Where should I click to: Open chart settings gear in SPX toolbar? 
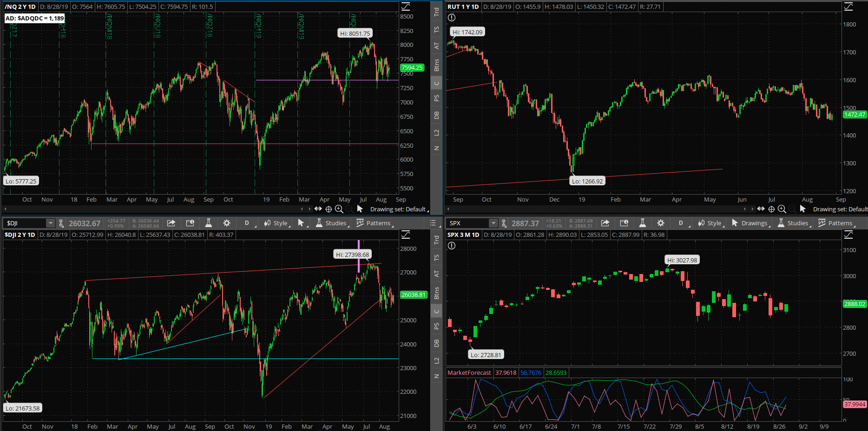coord(661,223)
